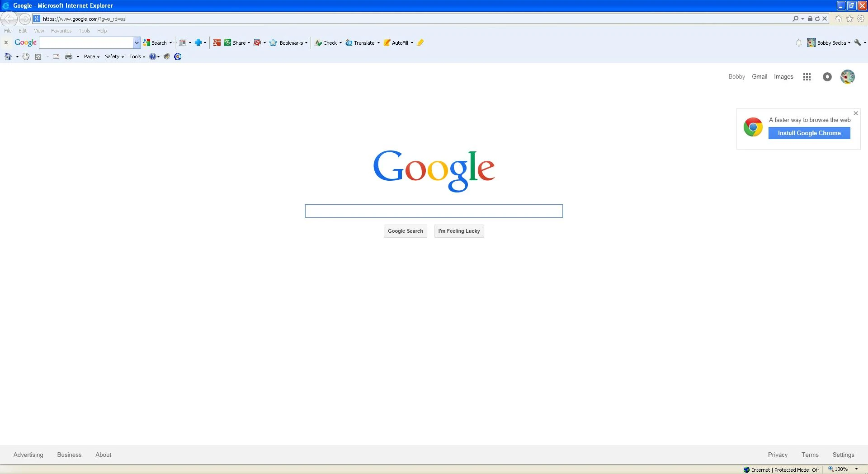The height and width of the screenshot is (474, 868).
Task: Expand the Search button dropdown arrow
Action: (170, 43)
